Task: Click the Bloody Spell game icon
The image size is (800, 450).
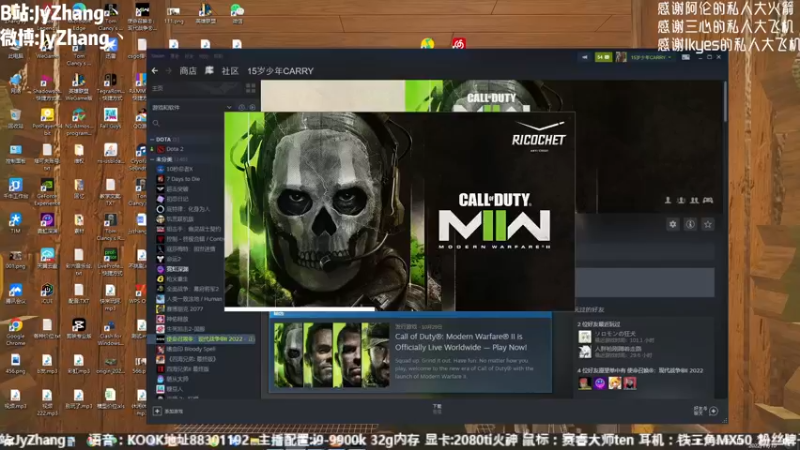Action: pos(160,349)
